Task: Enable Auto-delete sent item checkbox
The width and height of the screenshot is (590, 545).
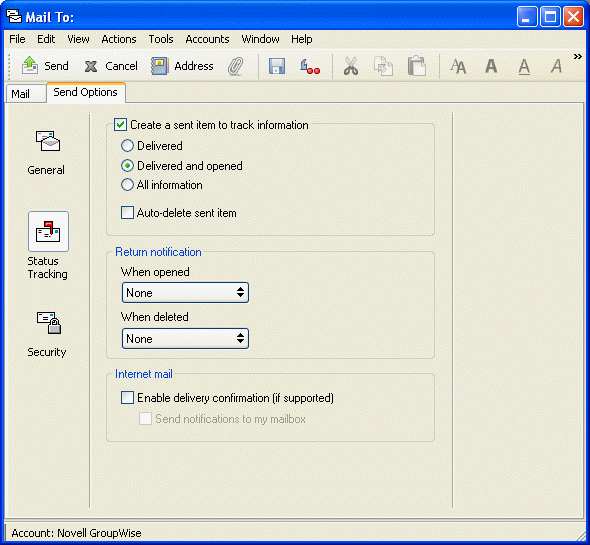Action: 127,213
